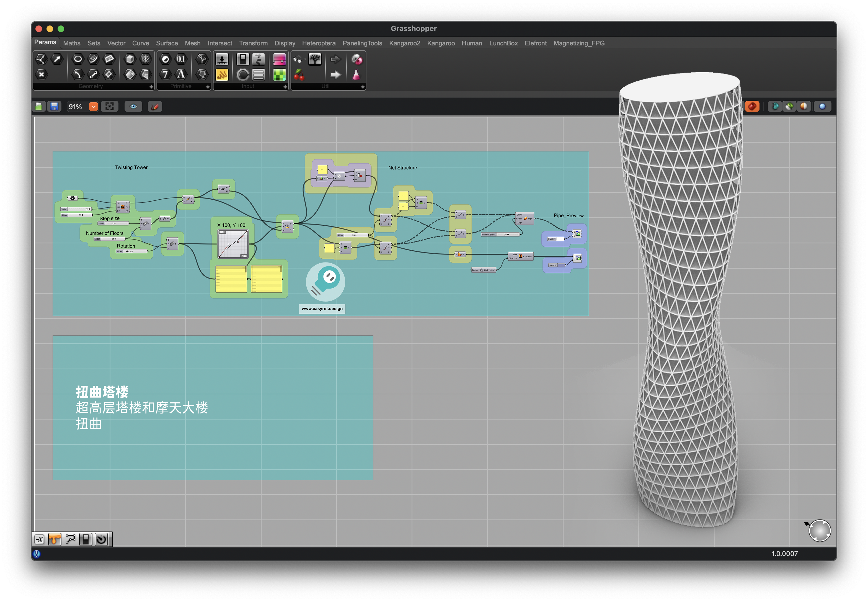Select the Circle parameter icon

(x=78, y=59)
